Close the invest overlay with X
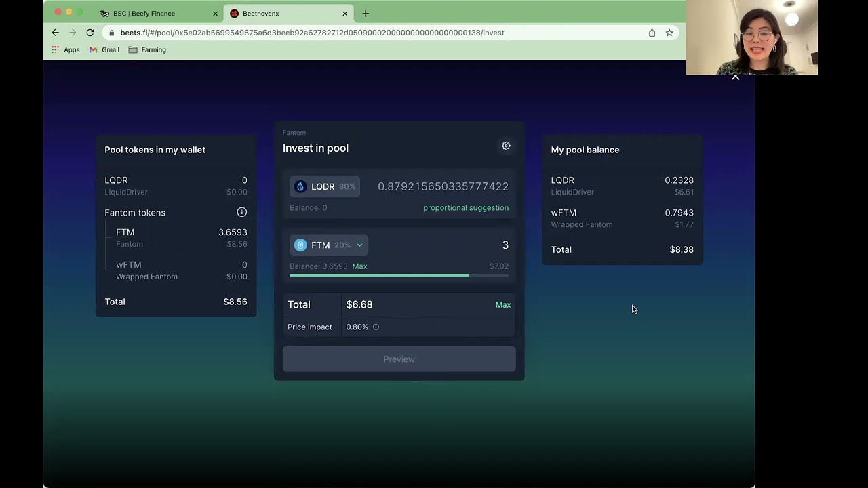The image size is (868, 488). [x=735, y=77]
